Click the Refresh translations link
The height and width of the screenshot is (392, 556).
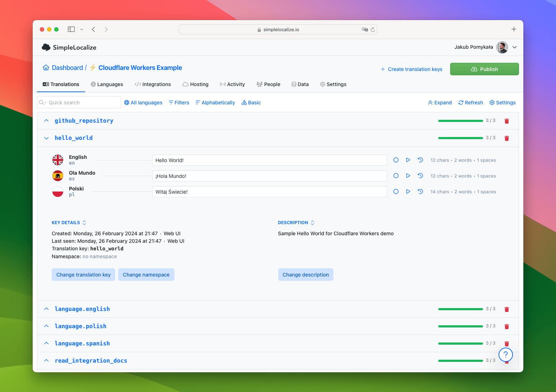[471, 103]
